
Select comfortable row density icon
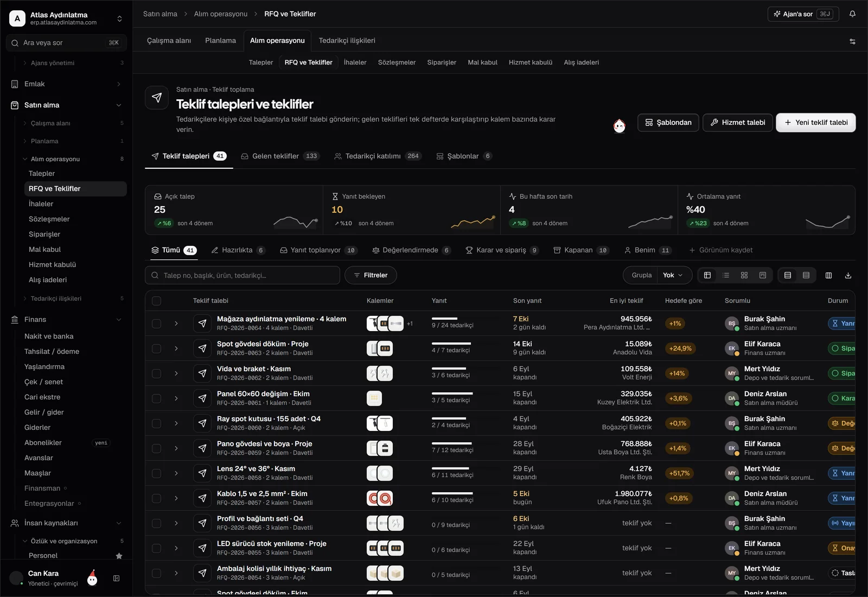point(788,276)
